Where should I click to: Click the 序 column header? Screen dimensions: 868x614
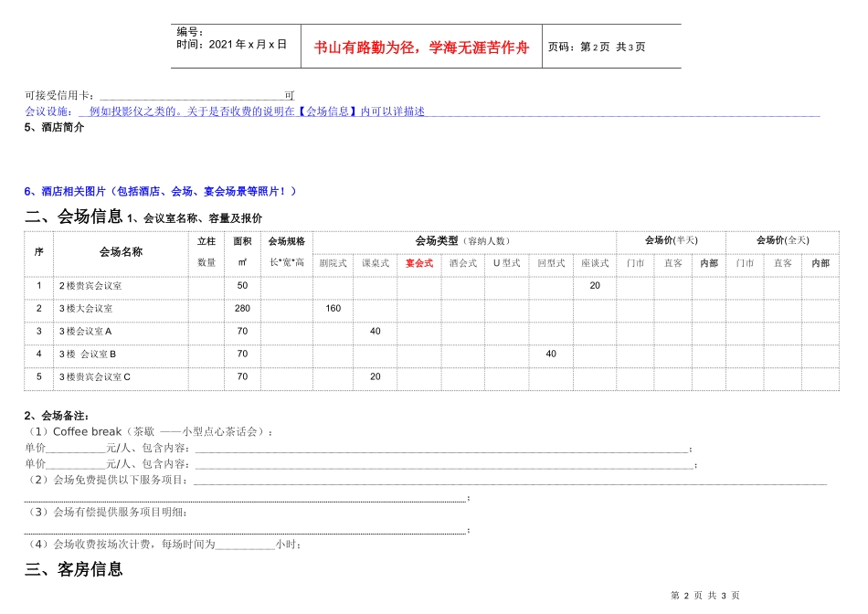click(x=38, y=252)
